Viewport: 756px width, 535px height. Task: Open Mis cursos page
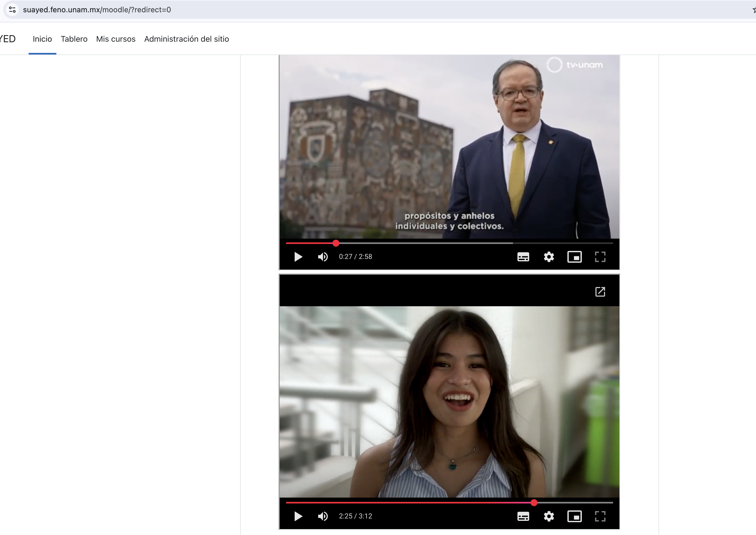(x=116, y=39)
